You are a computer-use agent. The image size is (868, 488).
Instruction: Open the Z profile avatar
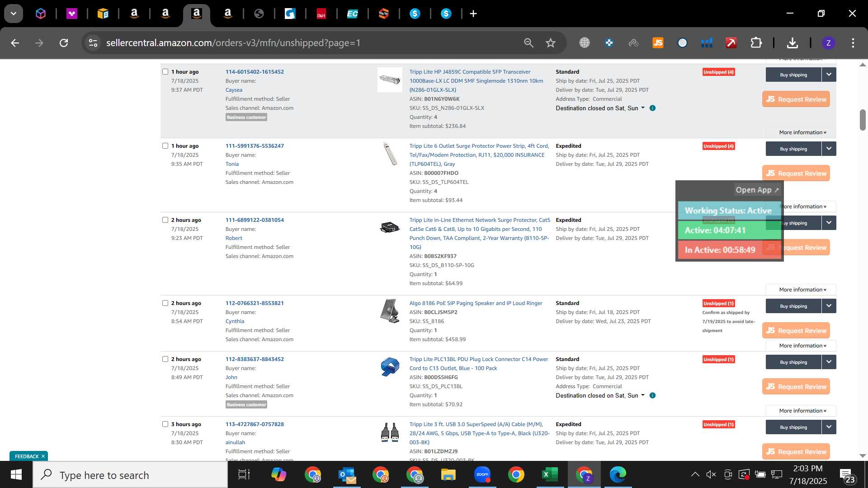(x=828, y=43)
